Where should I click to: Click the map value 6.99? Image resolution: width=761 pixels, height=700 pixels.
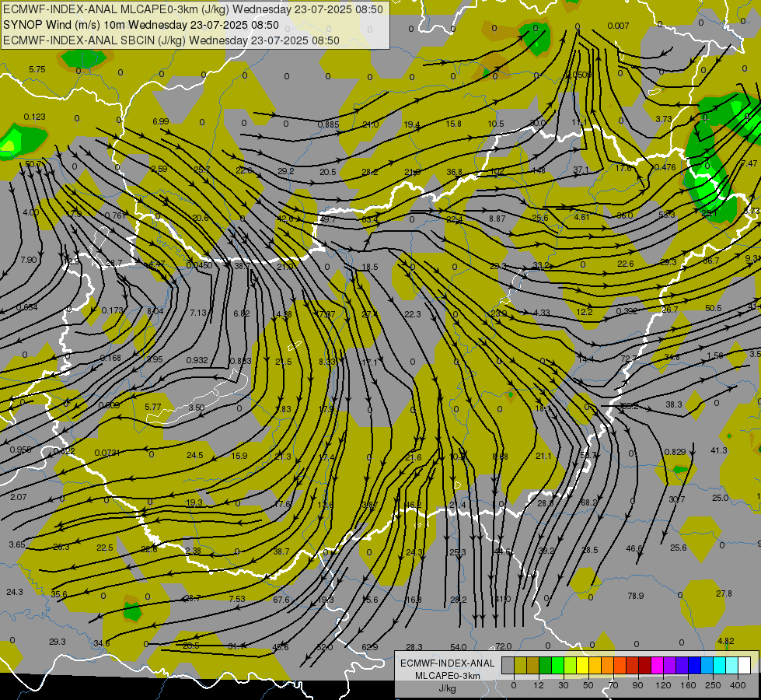(161, 121)
